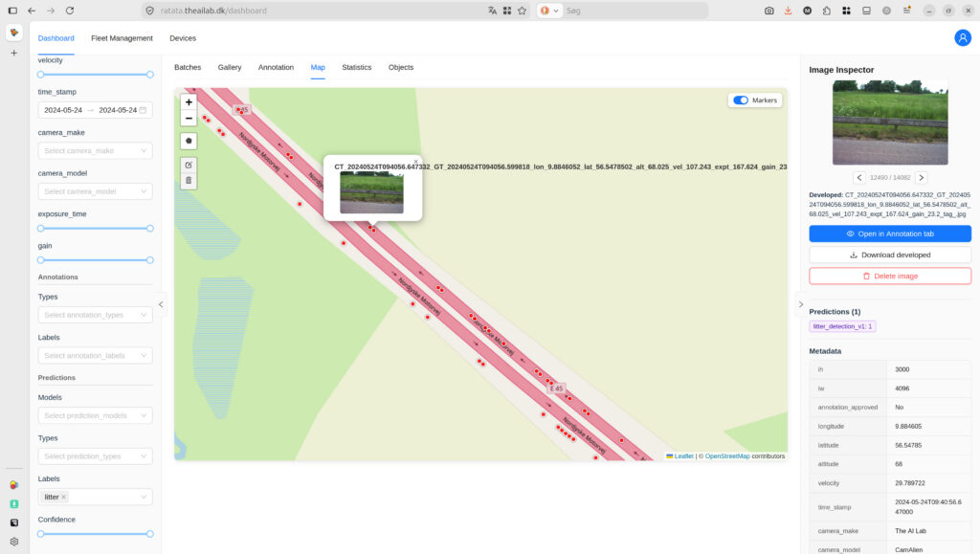The width and height of the screenshot is (980, 554).
Task: Collapse the left filter panel arrow
Action: point(161,304)
